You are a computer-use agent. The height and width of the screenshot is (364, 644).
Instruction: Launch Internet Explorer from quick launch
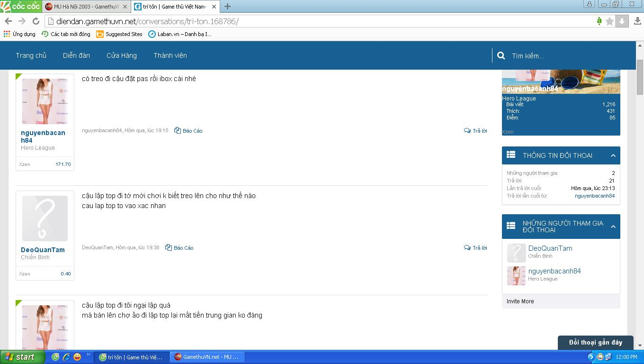[x=66, y=357]
